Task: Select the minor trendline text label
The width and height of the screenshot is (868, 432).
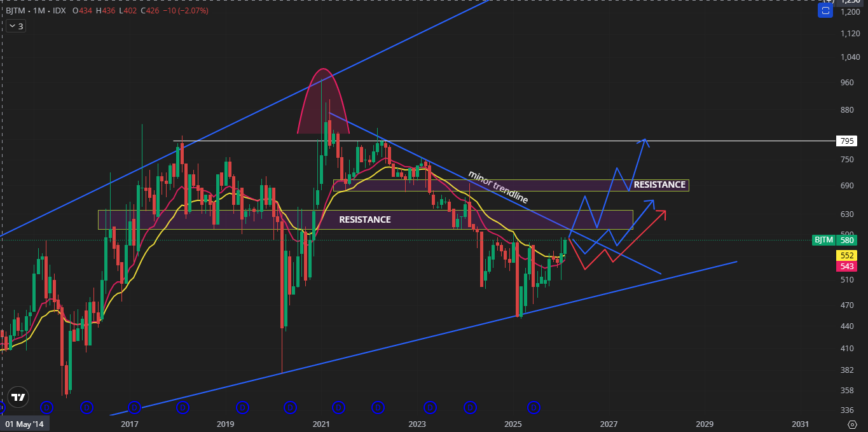Action: pos(498,187)
